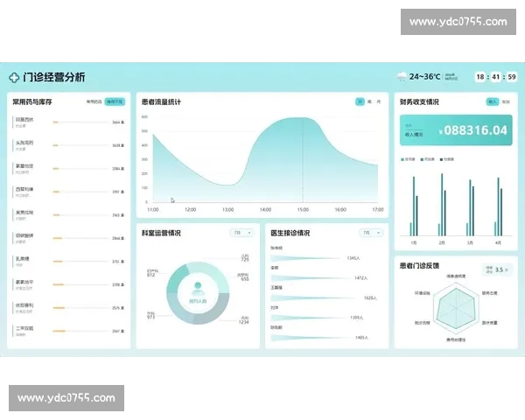Click the person icon in the donut chart
This screenshot has width=525, height=420.
pyautogui.click(x=198, y=288)
